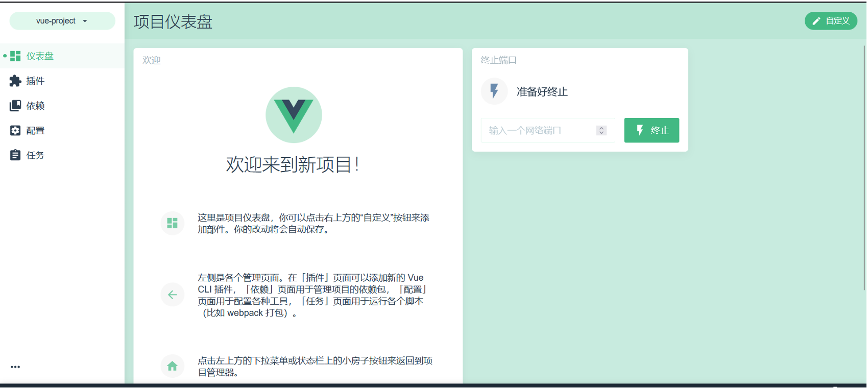Viewport: 868px width, 388px height.
Task: Click the green 终止 button
Action: point(652,130)
